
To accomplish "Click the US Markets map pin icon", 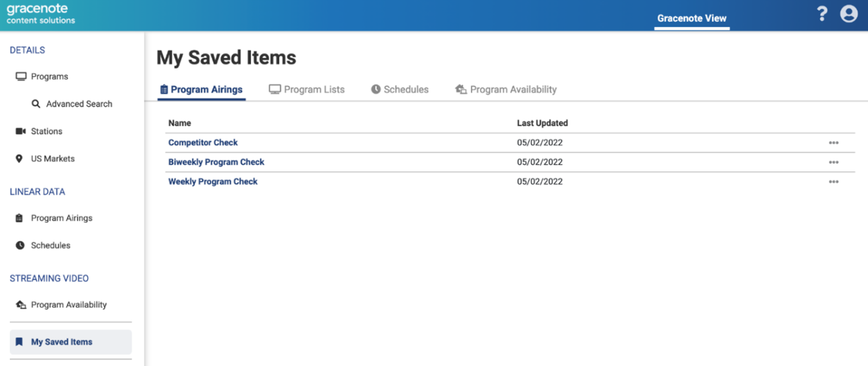I will pyautogui.click(x=19, y=159).
